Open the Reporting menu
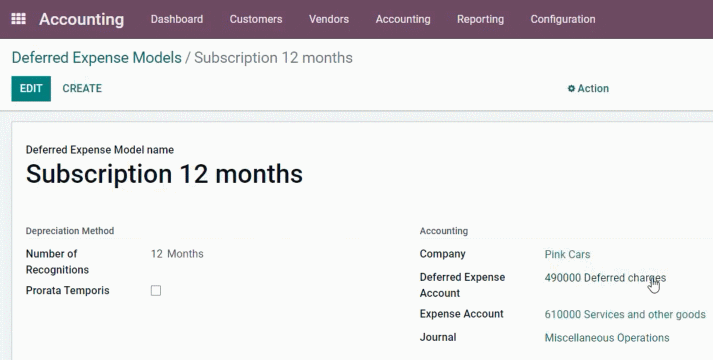Screen dimensions: 713x360 [x=480, y=19]
